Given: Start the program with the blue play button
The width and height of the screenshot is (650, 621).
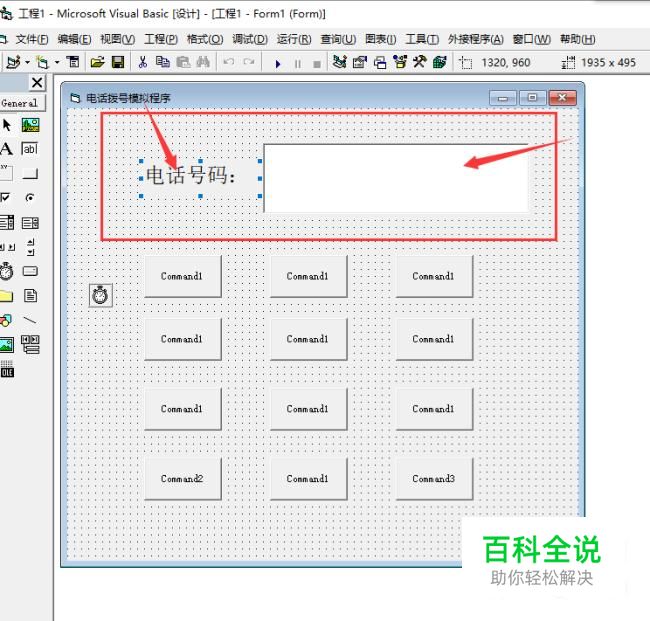Looking at the screenshot, I should click(x=278, y=63).
